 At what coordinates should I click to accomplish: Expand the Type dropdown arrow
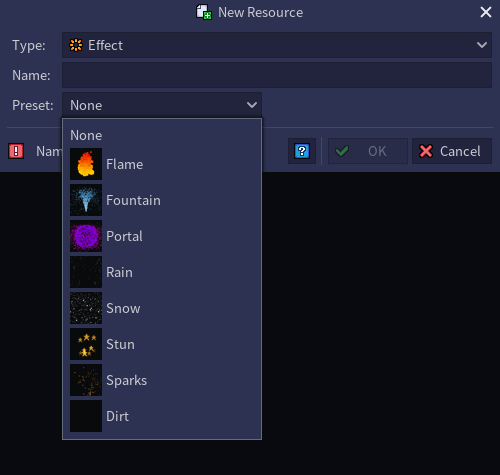click(x=482, y=45)
